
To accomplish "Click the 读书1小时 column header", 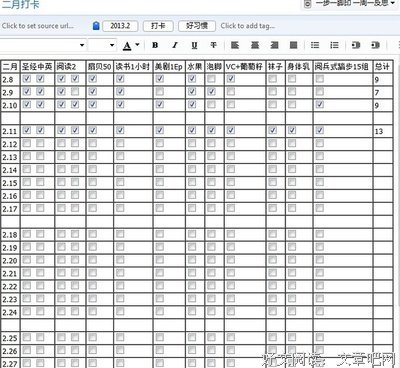I will point(133,67).
